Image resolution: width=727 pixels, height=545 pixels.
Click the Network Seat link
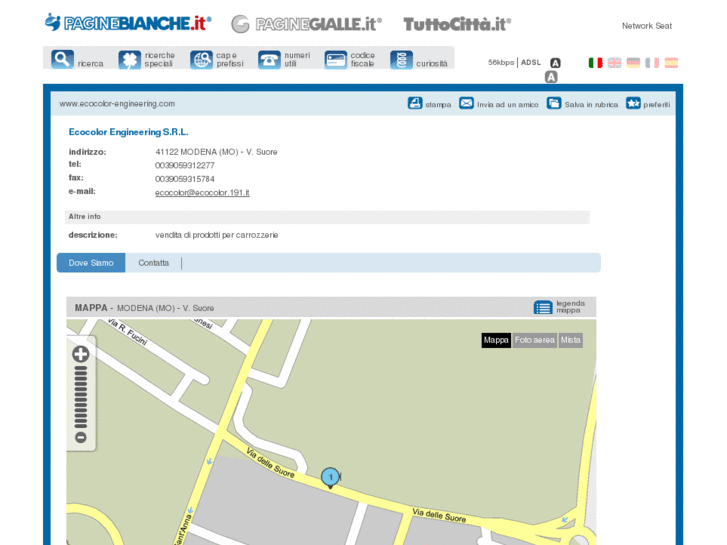click(647, 26)
